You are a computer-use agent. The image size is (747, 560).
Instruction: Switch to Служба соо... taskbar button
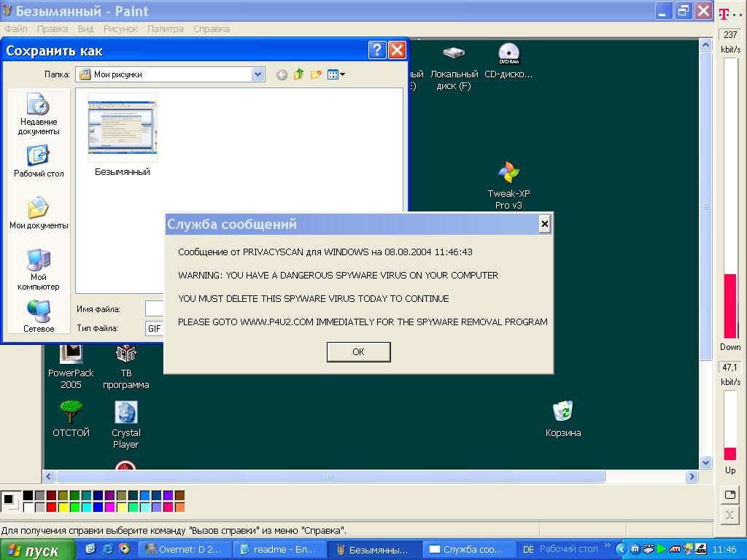pyautogui.click(x=469, y=550)
